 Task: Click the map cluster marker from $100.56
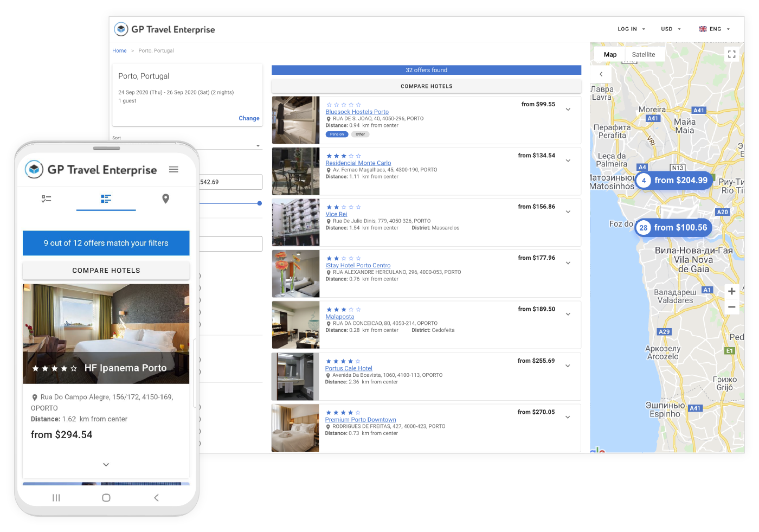(673, 228)
